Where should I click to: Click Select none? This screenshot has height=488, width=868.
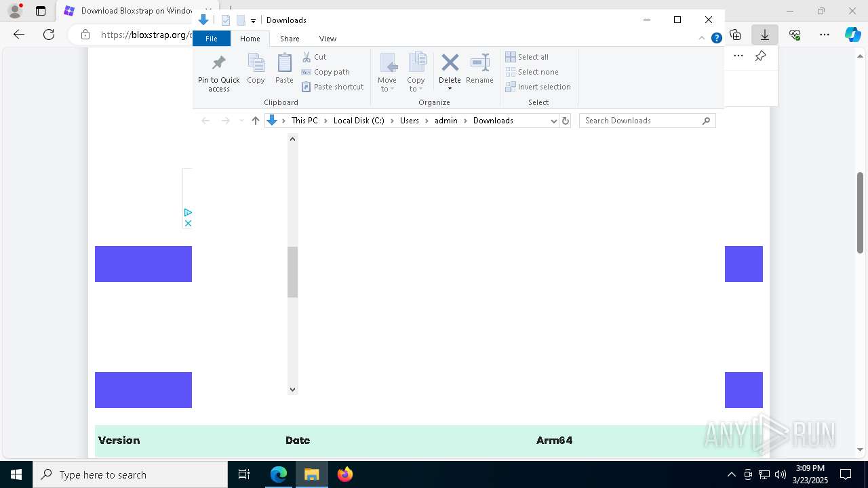click(532, 72)
